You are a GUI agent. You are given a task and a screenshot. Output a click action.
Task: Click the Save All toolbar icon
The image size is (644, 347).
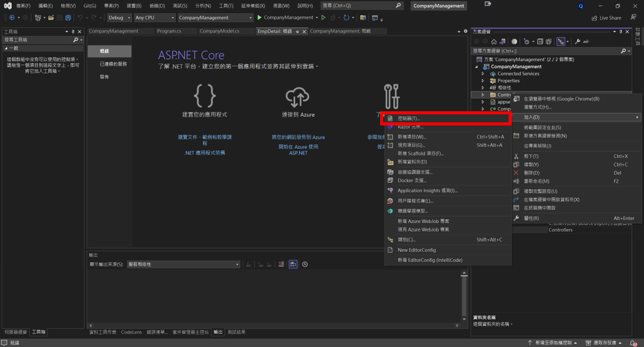[68, 18]
